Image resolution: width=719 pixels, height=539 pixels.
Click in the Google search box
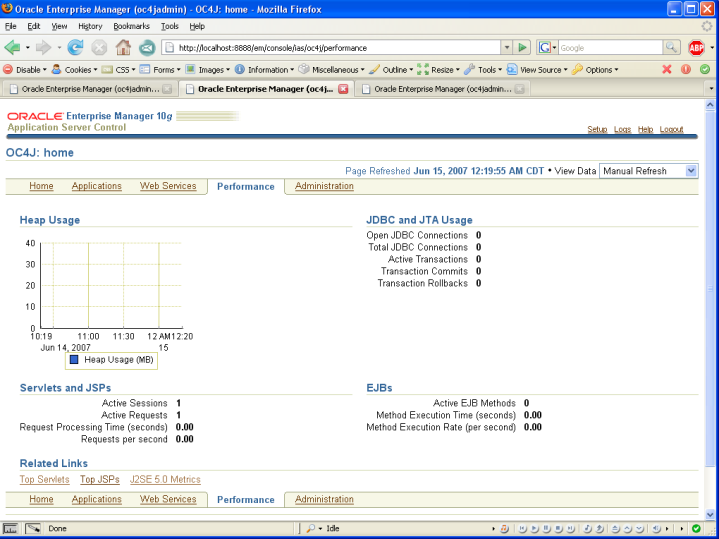tap(610, 47)
